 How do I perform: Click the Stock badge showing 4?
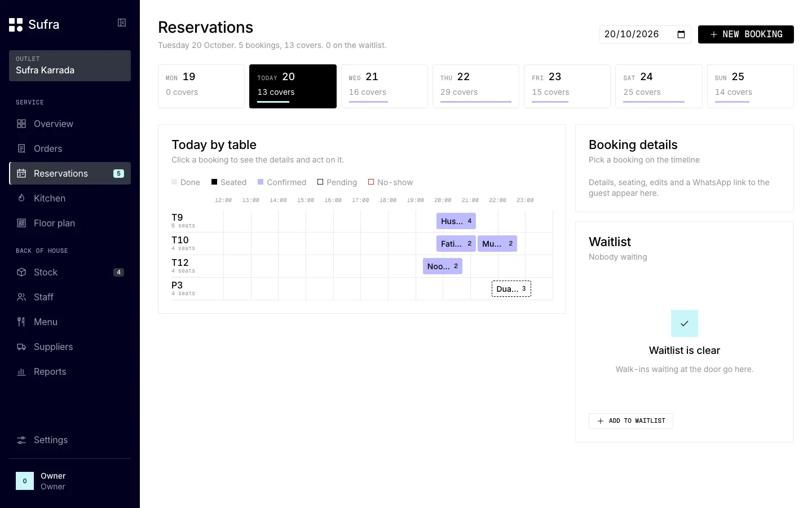pos(118,272)
